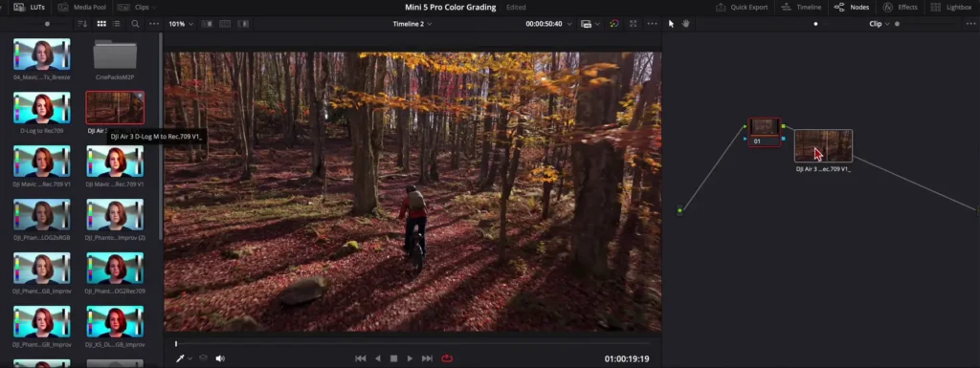
Task: Select the D-Log to Rec709 LUT
Action: (42, 108)
